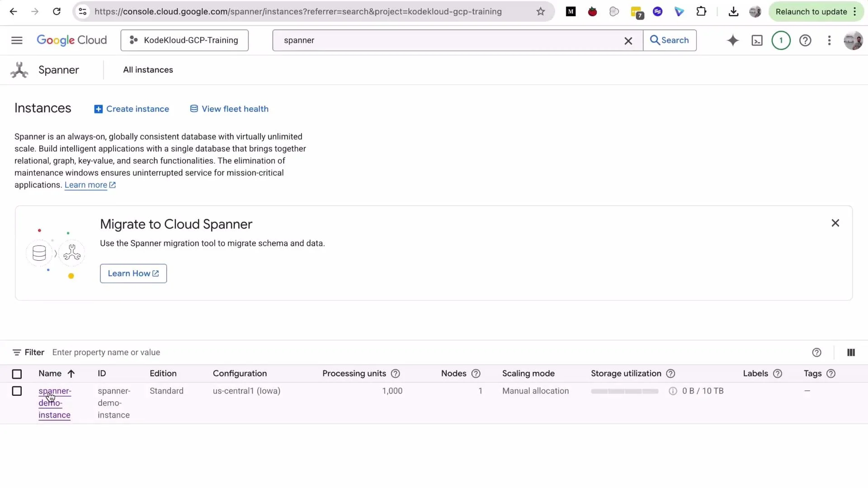This screenshot has height=488, width=868.
Task: Click the Search button
Action: click(670, 40)
